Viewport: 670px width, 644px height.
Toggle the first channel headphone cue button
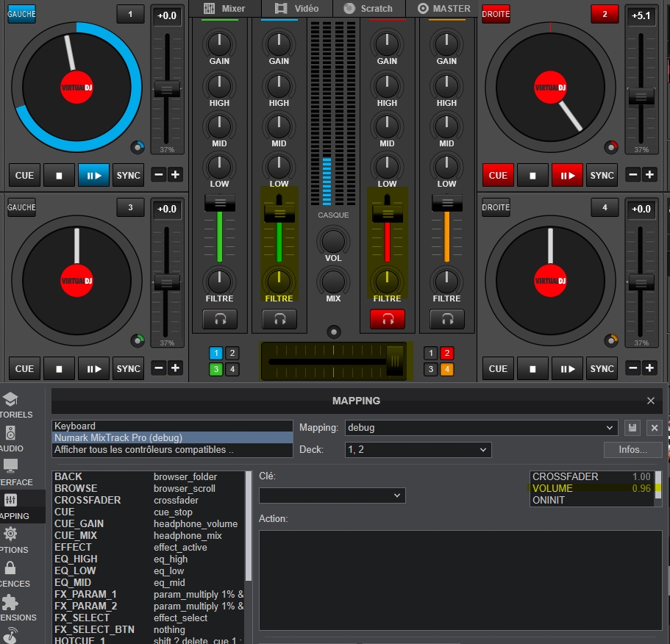pos(220,319)
